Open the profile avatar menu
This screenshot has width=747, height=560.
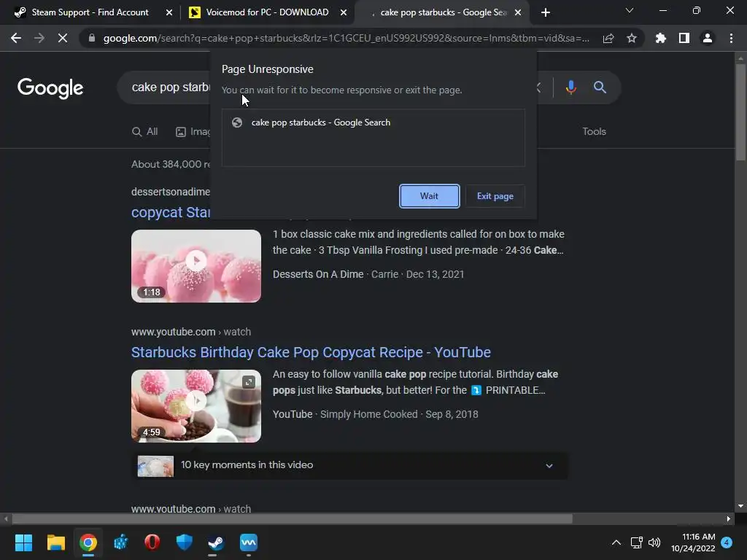tap(708, 38)
